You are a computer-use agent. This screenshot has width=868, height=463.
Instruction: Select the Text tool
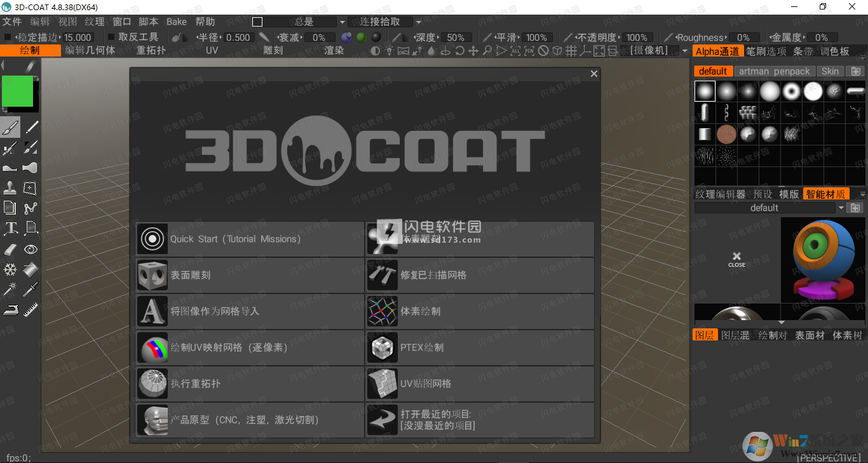(x=10, y=227)
